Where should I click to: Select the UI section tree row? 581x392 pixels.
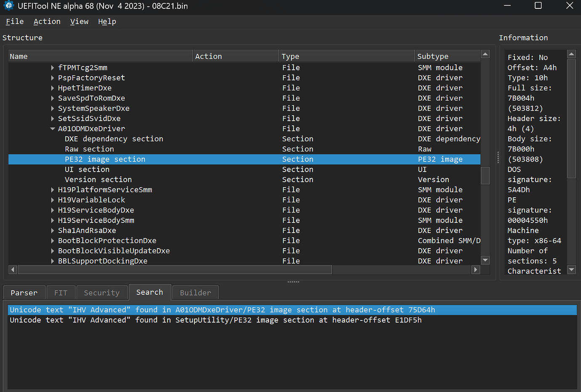[x=87, y=170]
